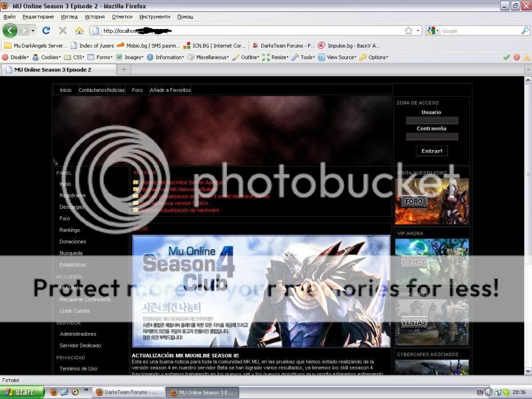This screenshot has width=532, height=399.
Task: Click the VENTAS banner image
Action: click(432, 322)
